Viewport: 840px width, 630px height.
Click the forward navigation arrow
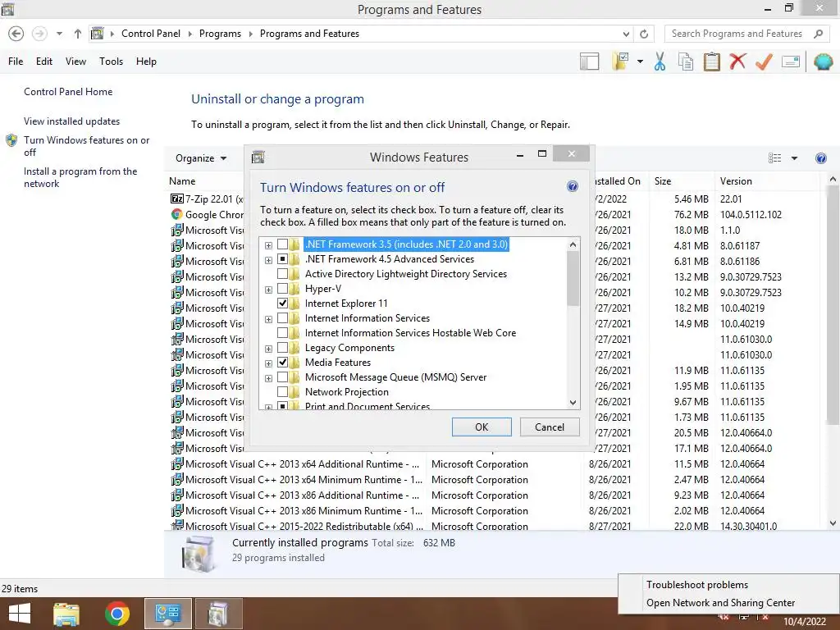click(39, 34)
